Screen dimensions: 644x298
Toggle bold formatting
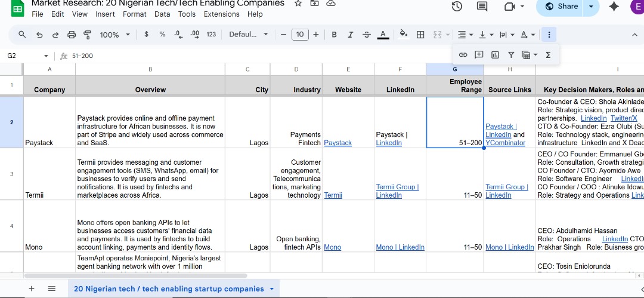[335, 35]
